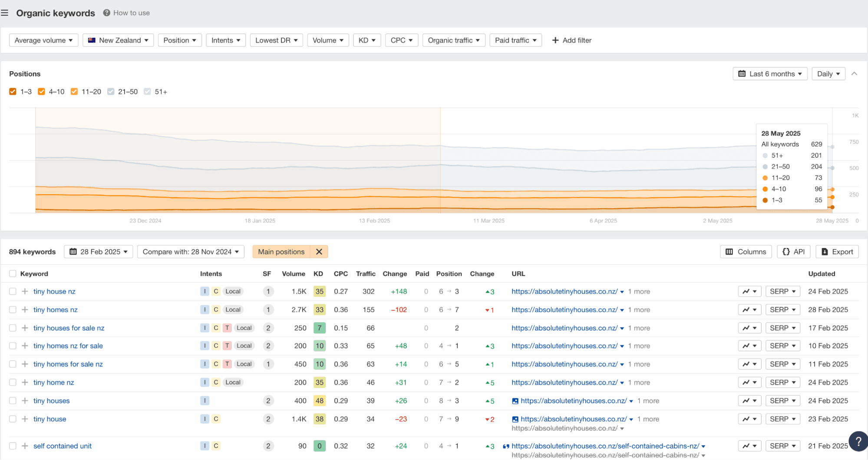The height and width of the screenshot is (460, 868).
Task: Click the plus icon beside tiny house nz
Action: click(x=25, y=291)
